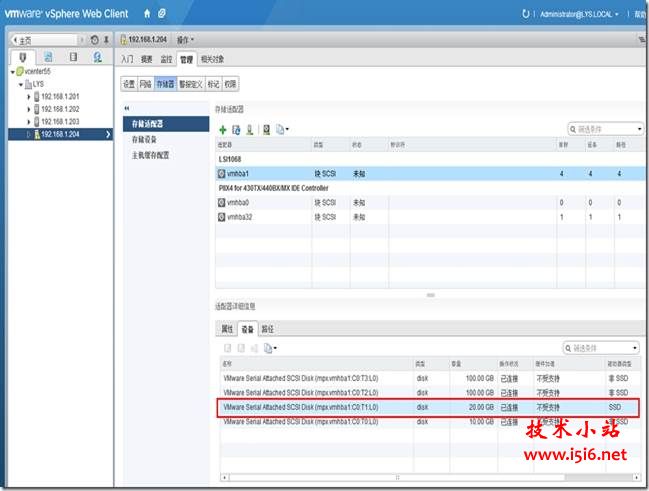Click the 主页 back navigation field
This screenshot has height=491, width=649.
pyautogui.click(x=43, y=40)
